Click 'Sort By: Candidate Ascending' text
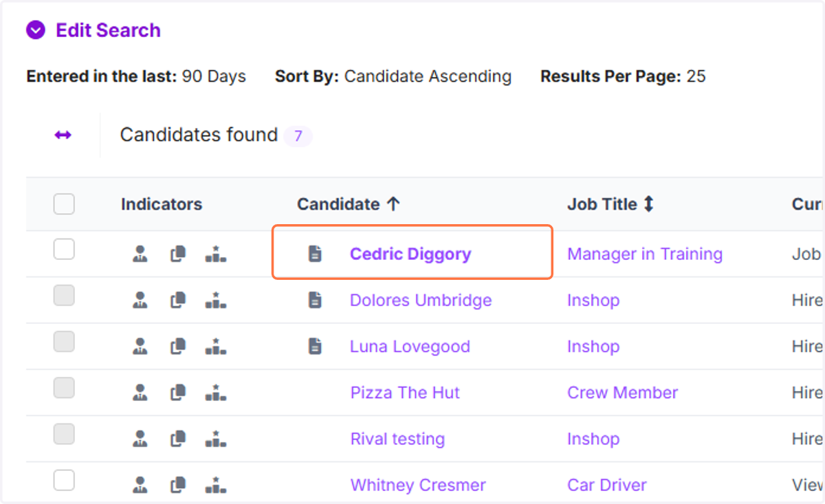 tap(393, 76)
